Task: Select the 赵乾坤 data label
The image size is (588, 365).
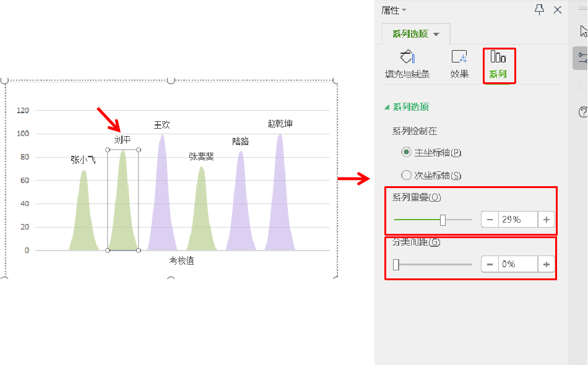Action: 280,124
